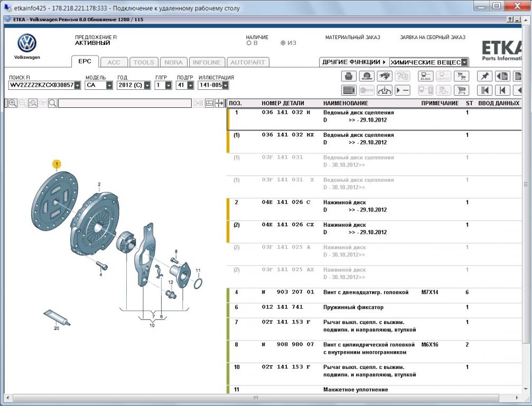Open the ПОИСК FI VIN dropdown

(x=78, y=85)
